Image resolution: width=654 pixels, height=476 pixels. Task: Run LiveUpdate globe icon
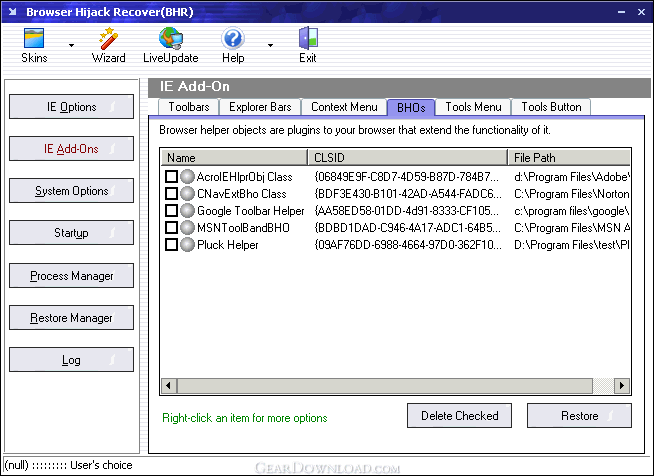(x=171, y=38)
